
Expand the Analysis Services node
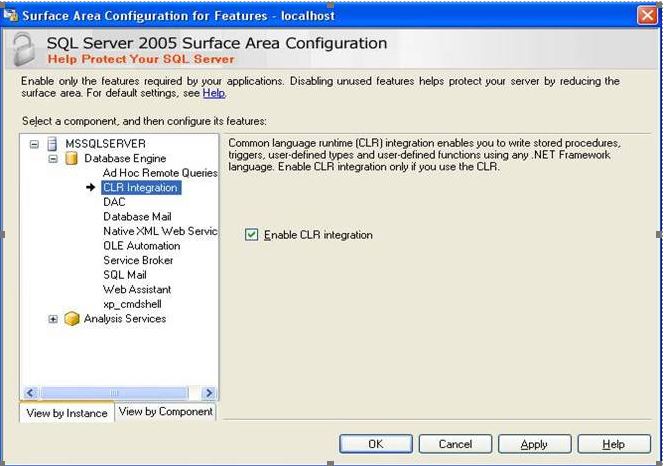click(53, 319)
